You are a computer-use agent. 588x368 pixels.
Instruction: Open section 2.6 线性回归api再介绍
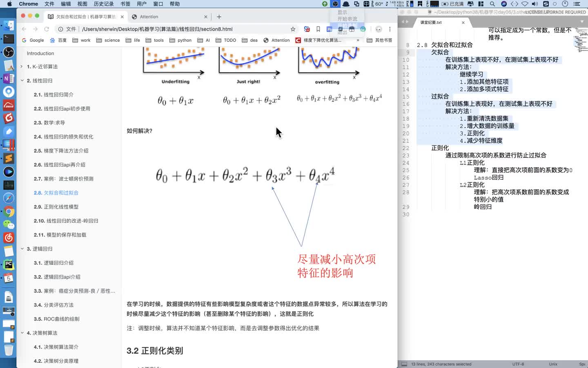tap(59, 165)
